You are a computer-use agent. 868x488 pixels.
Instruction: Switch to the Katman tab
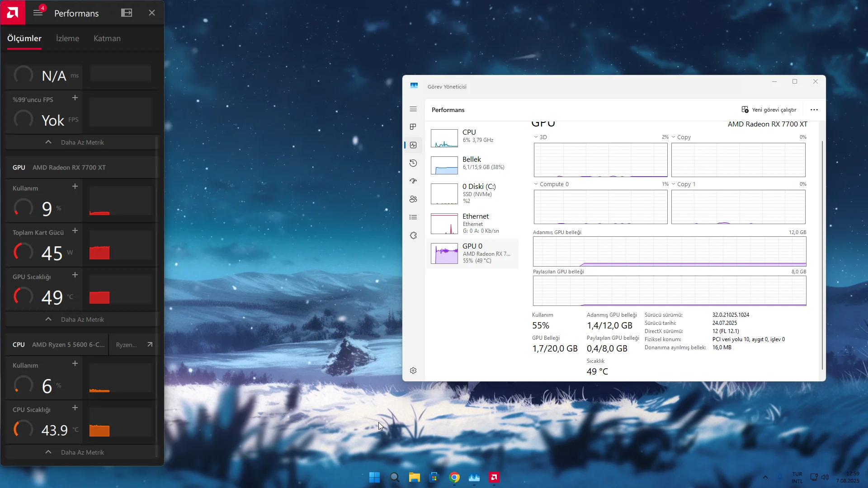pos(107,38)
